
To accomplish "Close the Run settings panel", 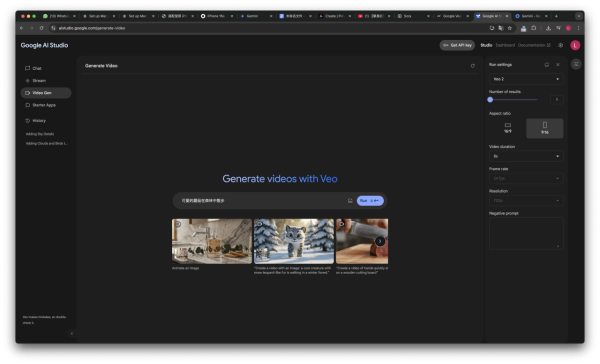I will tap(558, 65).
